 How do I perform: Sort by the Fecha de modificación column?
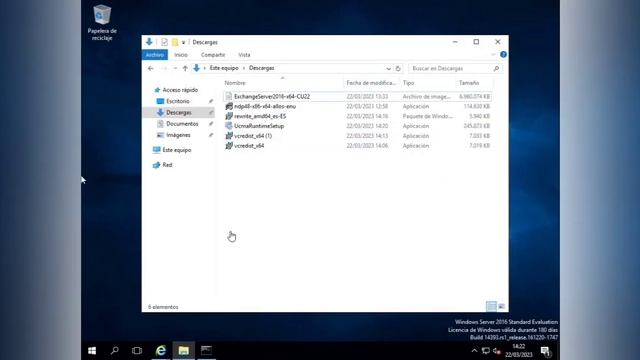[371, 83]
